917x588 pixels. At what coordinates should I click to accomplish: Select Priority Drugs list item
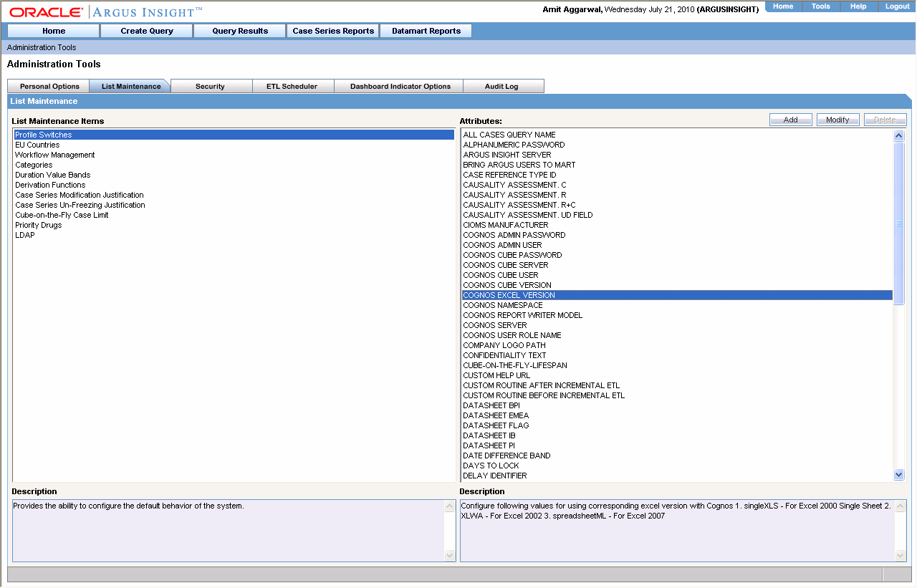tap(234, 225)
